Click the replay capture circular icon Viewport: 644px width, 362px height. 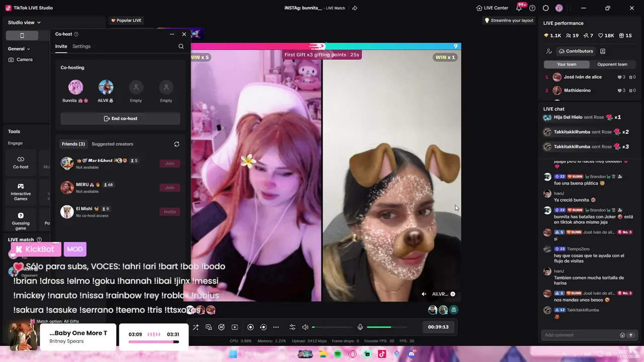[263, 327]
